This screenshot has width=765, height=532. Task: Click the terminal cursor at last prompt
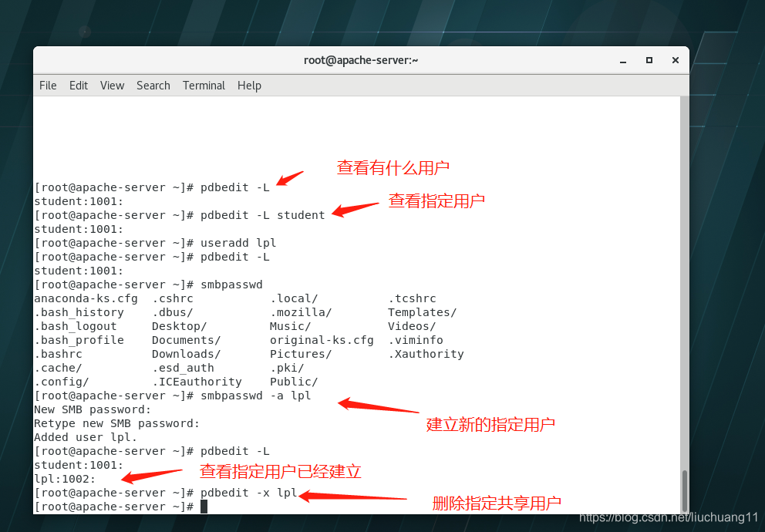(204, 507)
